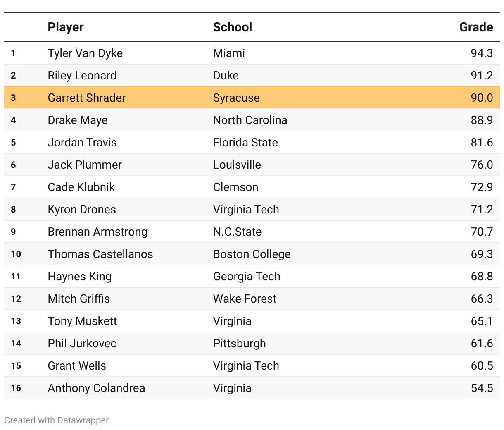Click Georgia Tech school cell
This screenshot has width=504, height=430.
pos(247,277)
